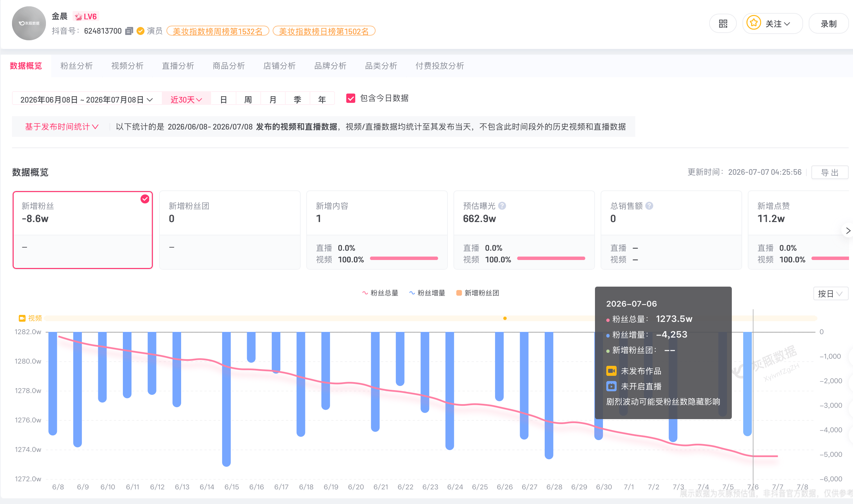The width and height of the screenshot is (853, 504).
Task: Select 日 period button
Action: coord(223,100)
